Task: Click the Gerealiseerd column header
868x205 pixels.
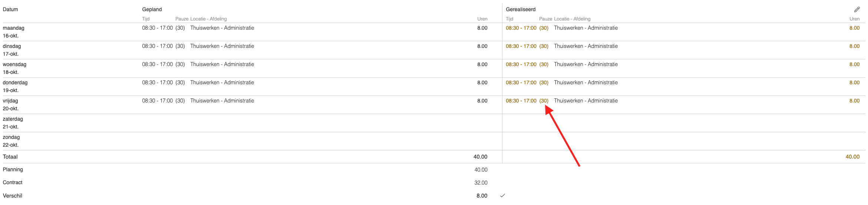Action: coord(521,9)
